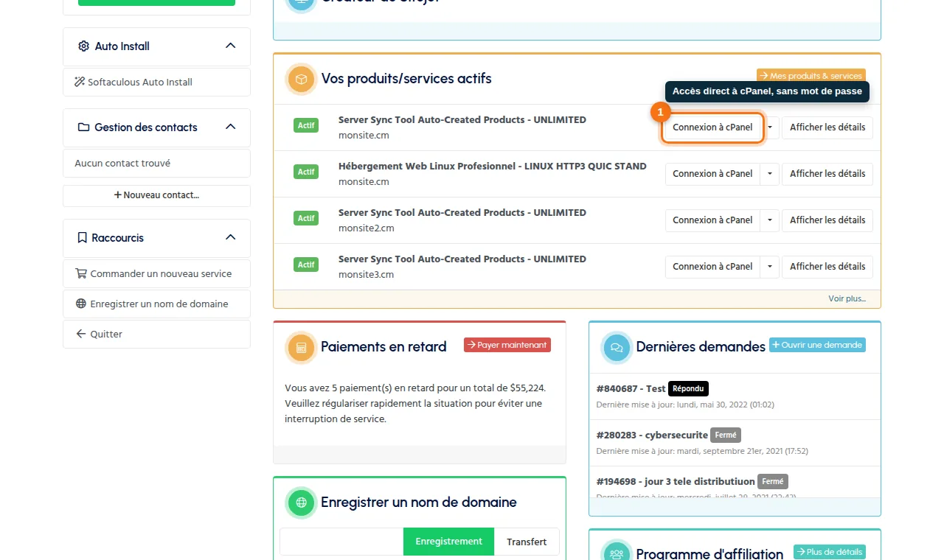Click the people icon of Programme d'affiliation

pos(617,554)
